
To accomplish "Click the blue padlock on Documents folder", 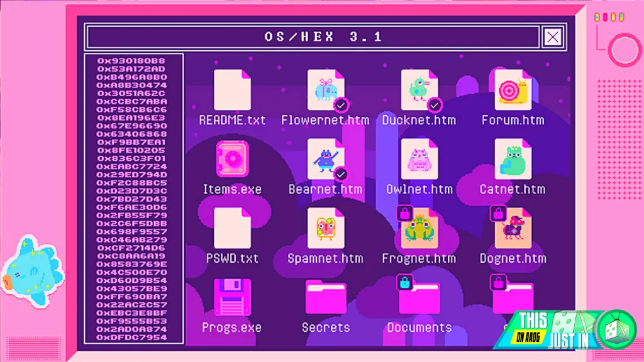I will (x=404, y=282).
